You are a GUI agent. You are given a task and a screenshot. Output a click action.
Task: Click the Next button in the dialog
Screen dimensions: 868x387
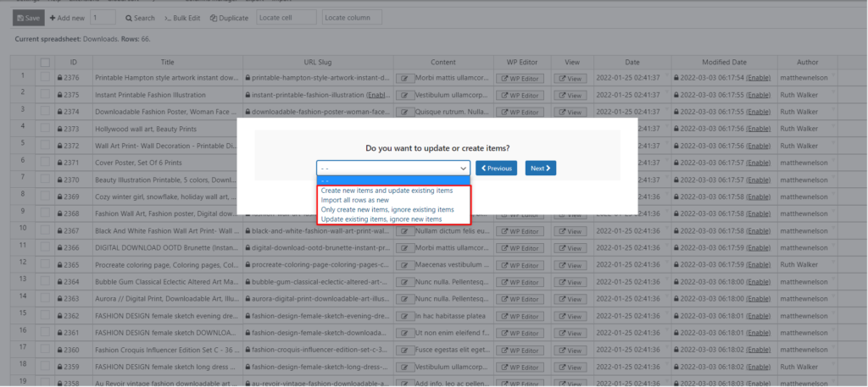coord(541,168)
